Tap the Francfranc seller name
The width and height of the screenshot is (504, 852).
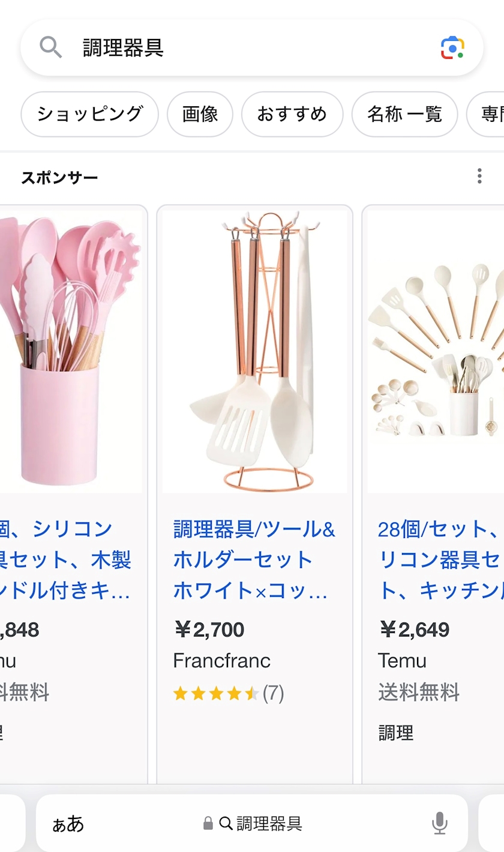(x=222, y=660)
